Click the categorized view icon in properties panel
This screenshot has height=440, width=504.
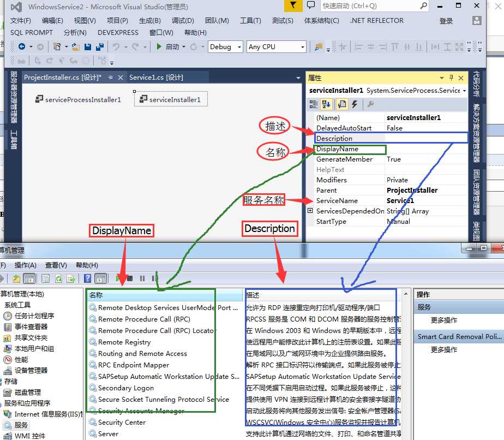(x=314, y=104)
